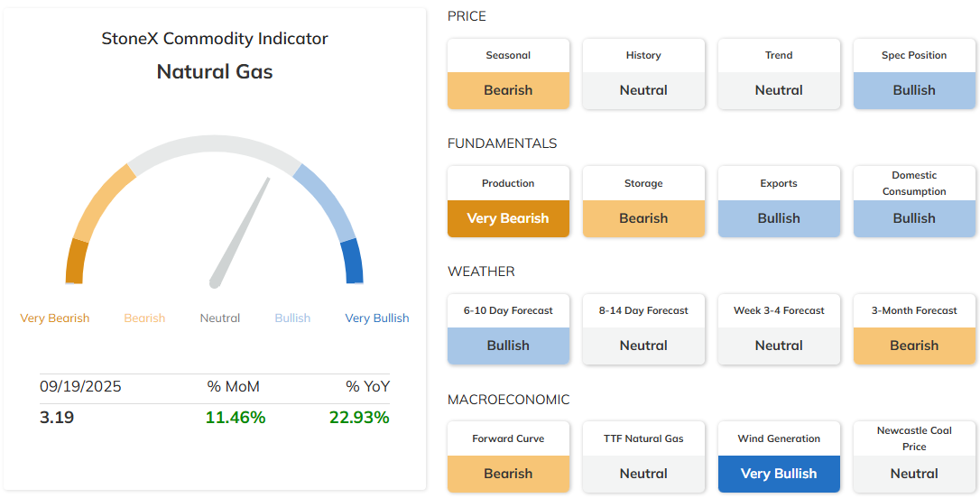Click the dark orange Very Bearish gauge segment
Screen dimensions: 980x498
pos(76,262)
